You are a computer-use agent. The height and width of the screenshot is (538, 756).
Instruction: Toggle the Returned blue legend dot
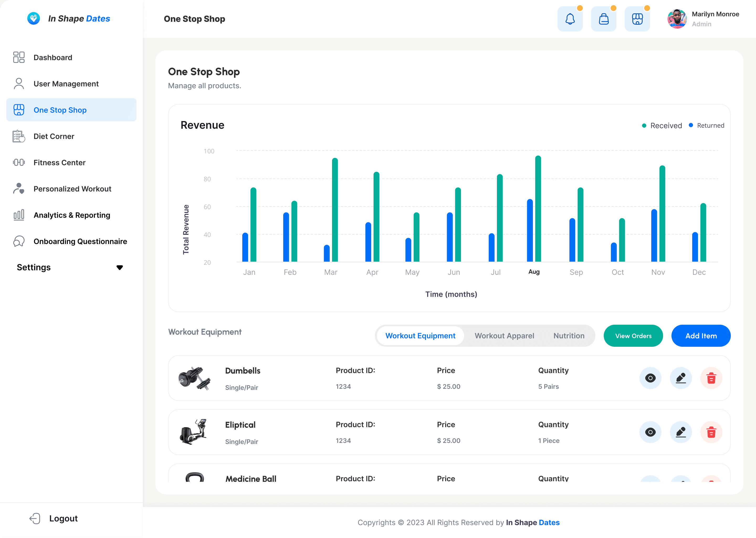(691, 125)
